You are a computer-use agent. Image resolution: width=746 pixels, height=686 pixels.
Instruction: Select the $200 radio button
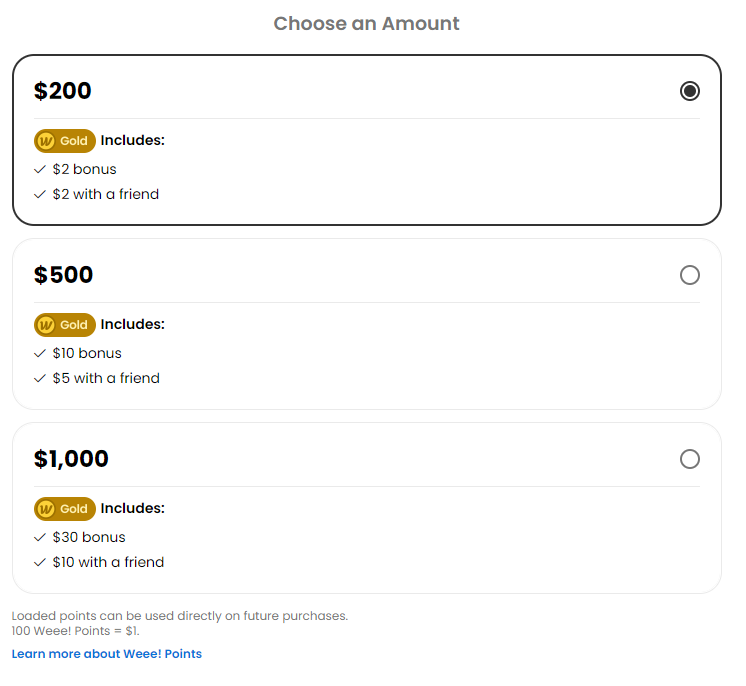tap(689, 91)
